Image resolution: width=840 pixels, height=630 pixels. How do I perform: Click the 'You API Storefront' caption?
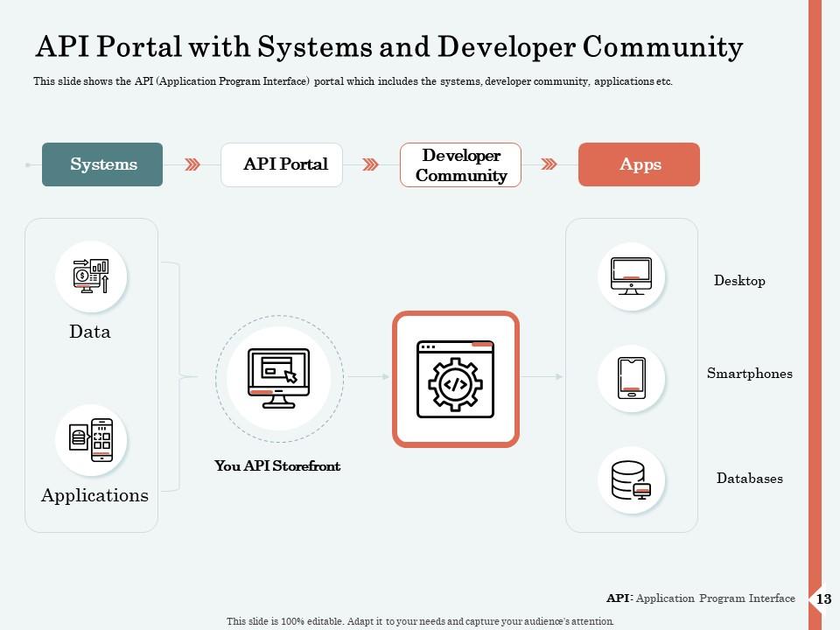coord(277,466)
